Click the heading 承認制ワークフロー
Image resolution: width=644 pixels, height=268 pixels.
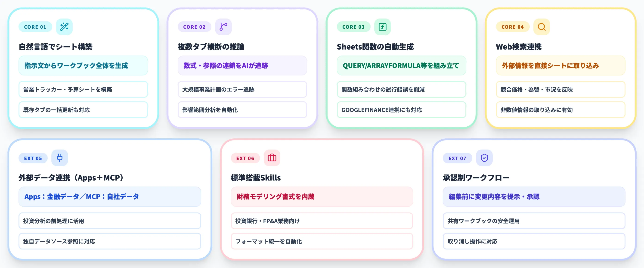click(x=476, y=178)
